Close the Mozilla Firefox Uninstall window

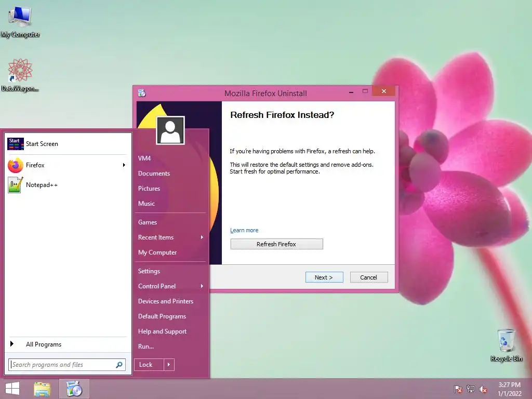(384, 91)
